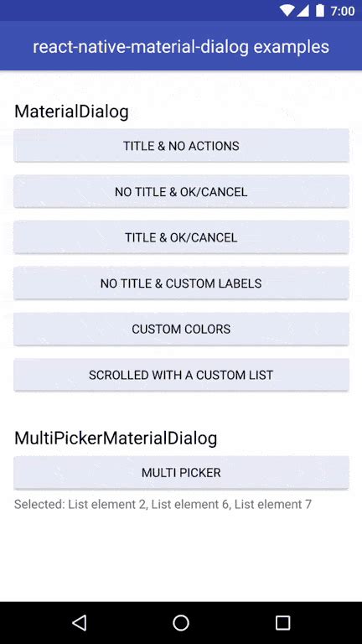Click the app title in header bar
The image size is (362, 644).
181,47
